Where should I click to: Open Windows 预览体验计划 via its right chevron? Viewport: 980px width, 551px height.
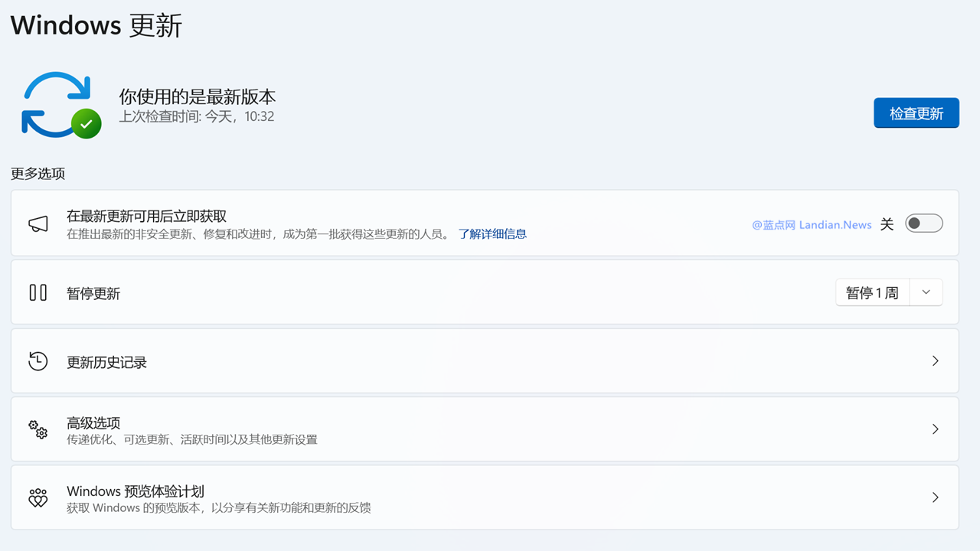(x=935, y=497)
